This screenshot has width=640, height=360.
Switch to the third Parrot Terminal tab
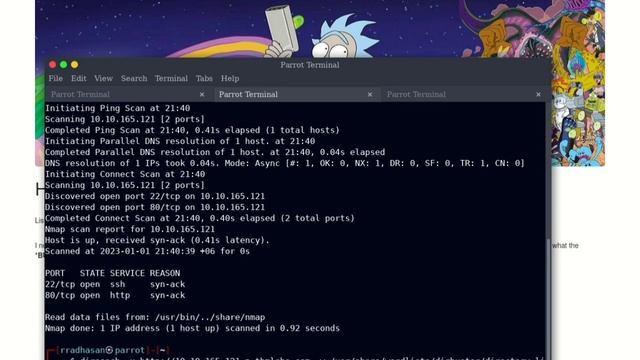pos(465,94)
